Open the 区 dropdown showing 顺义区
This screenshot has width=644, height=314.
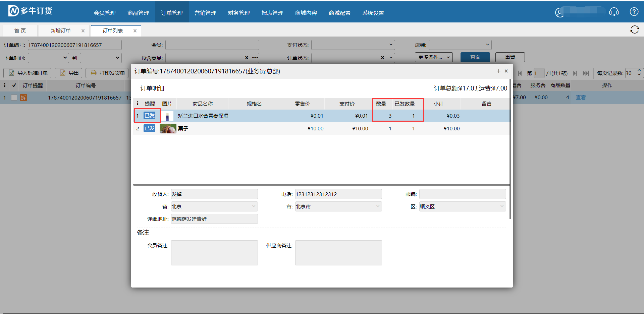pos(463,206)
